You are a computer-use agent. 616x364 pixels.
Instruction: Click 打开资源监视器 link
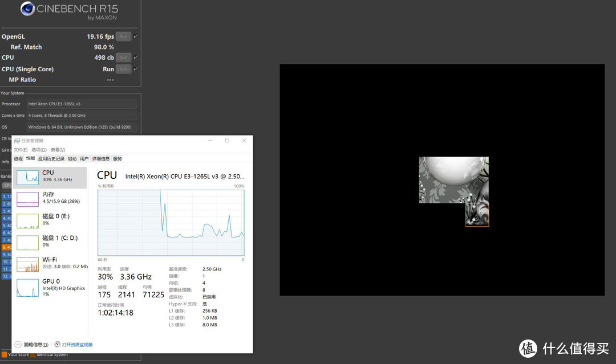pos(77,345)
